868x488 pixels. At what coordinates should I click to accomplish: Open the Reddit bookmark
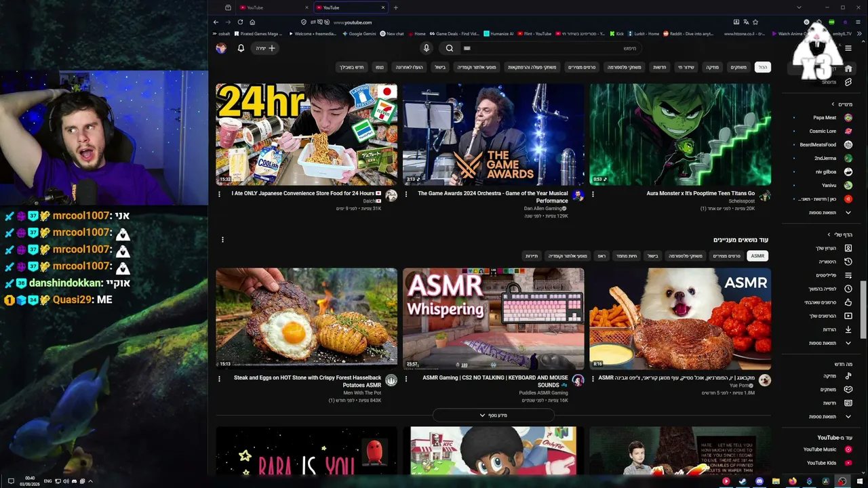click(688, 33)
